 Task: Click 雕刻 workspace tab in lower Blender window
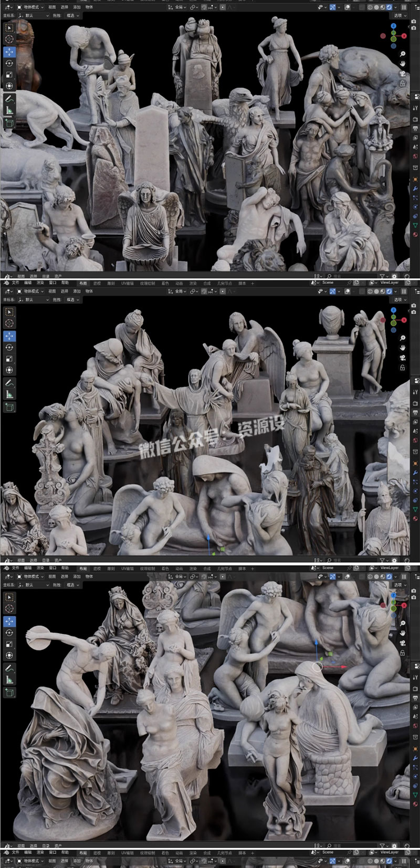(111, 568)
